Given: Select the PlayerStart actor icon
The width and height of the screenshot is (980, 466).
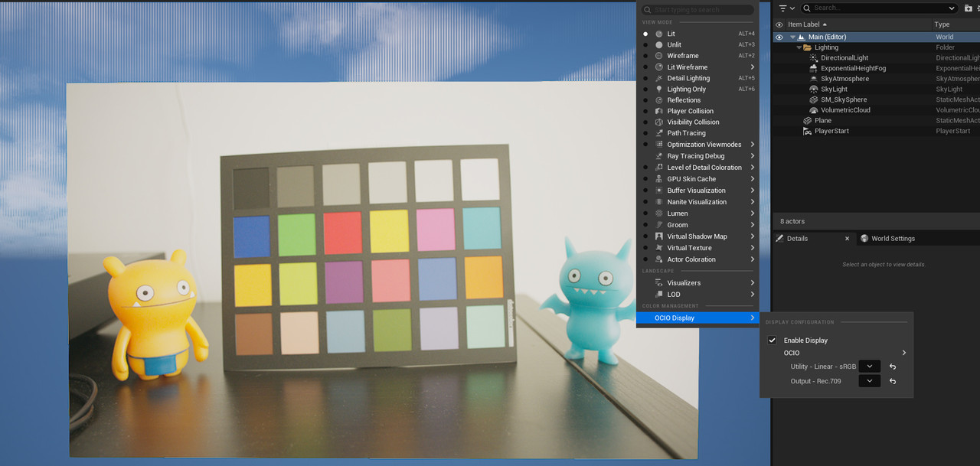Looking at the screenshot, I should (x=807, y=131).
